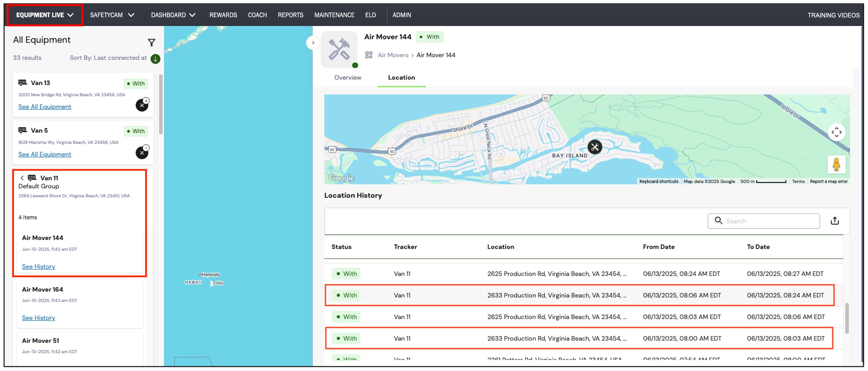Click the With badge on Van 13 card
868x371 pixels.
pyautogui.click(x=136, y=83)
